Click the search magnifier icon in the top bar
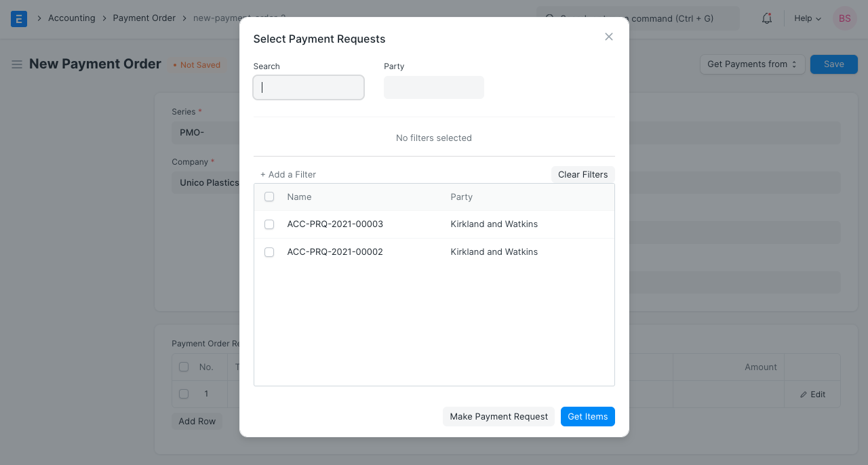This screenshot has width=868, height=465. tap(549, 18)
